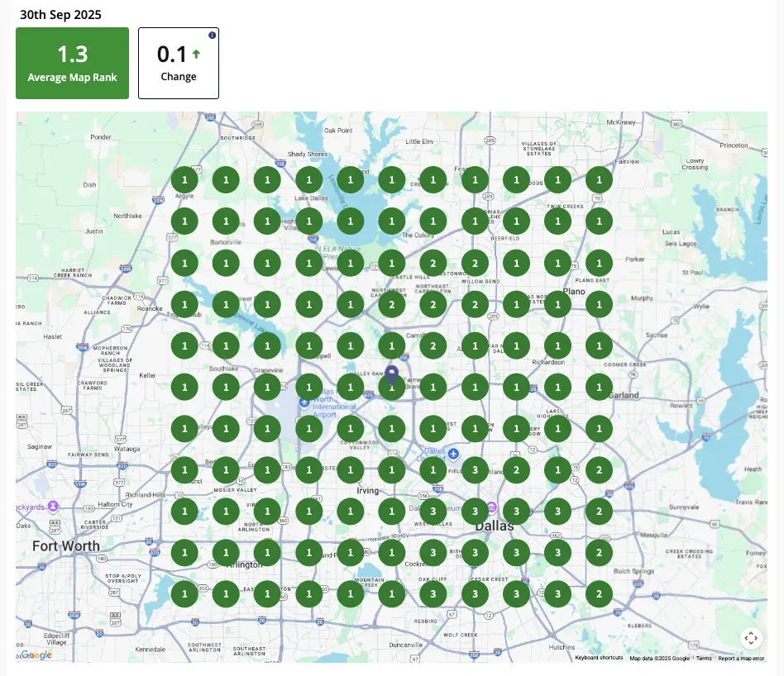
Task: Click the Average Map Rank card
Action: [73, 63]
